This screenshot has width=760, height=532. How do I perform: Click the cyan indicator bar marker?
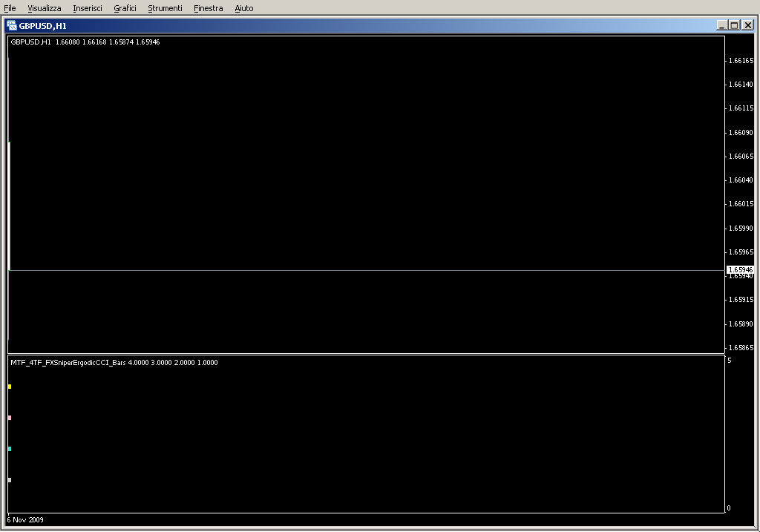tap(9, 449)
